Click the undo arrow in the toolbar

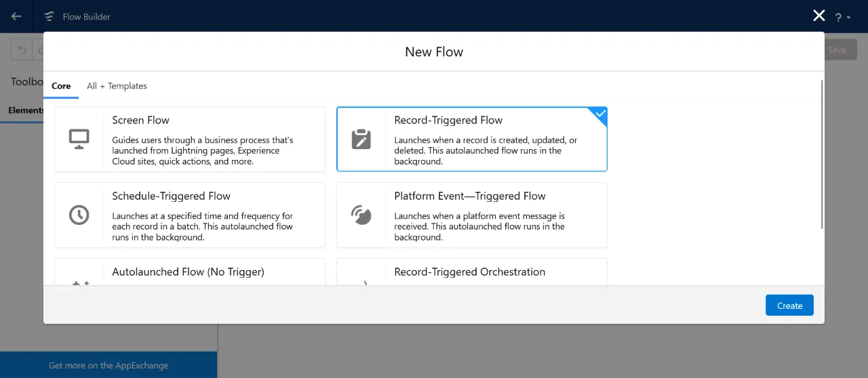pos(22,49)
